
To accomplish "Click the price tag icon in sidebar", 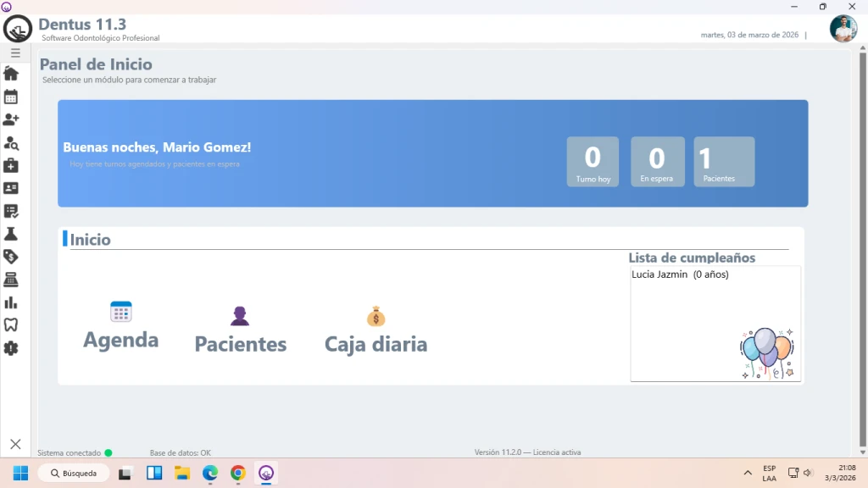I will point(11,257).
